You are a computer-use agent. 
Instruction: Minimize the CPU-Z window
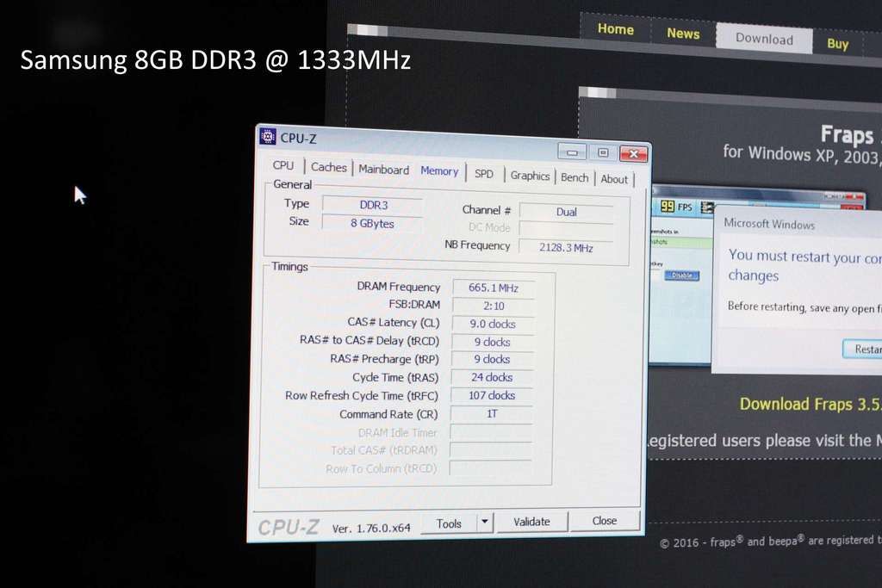[572, 152]
